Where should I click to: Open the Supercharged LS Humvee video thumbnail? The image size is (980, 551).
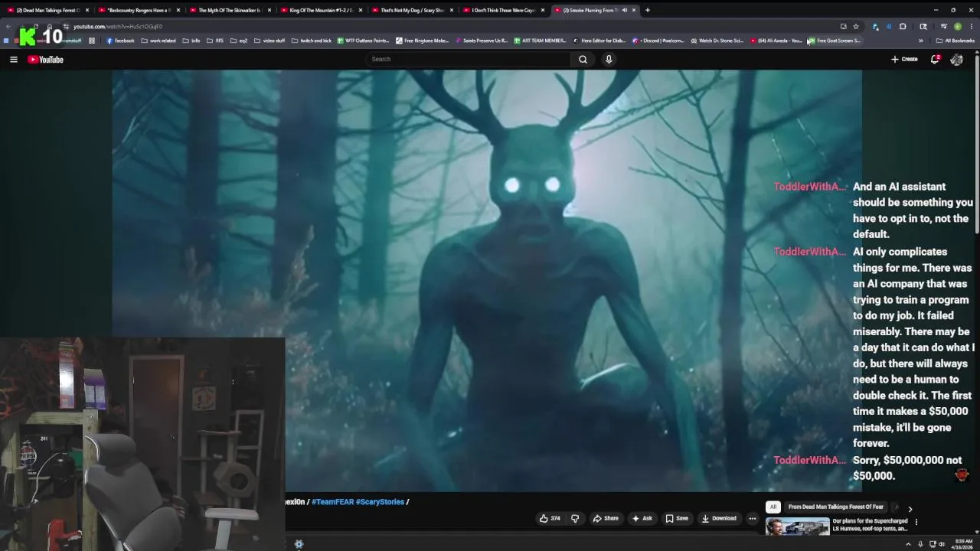(798, 527)
